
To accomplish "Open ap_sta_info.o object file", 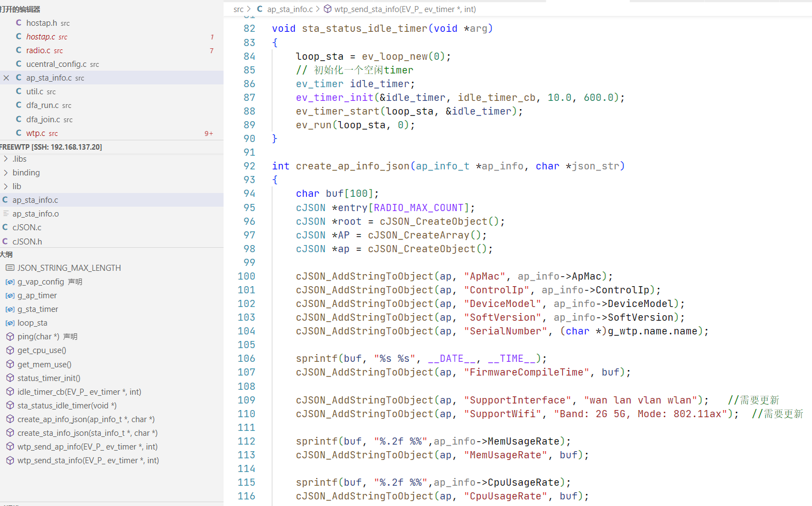I will pyautogui.click(x=112, y=214).
